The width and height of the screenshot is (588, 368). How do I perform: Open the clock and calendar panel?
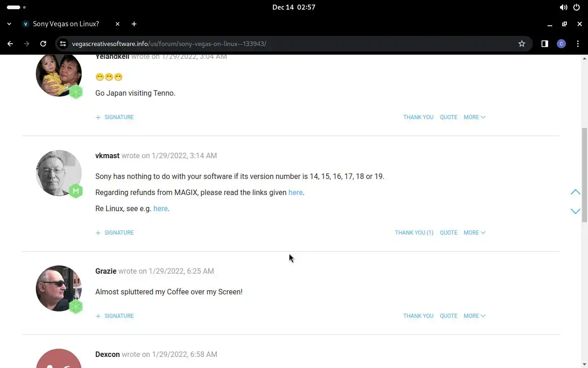294,7
